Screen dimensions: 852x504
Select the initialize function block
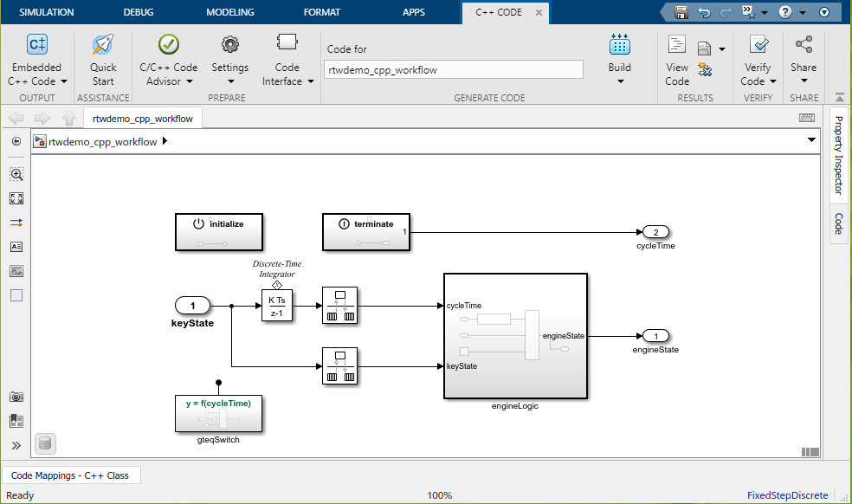pyautogui.click(x=219, y=232)
